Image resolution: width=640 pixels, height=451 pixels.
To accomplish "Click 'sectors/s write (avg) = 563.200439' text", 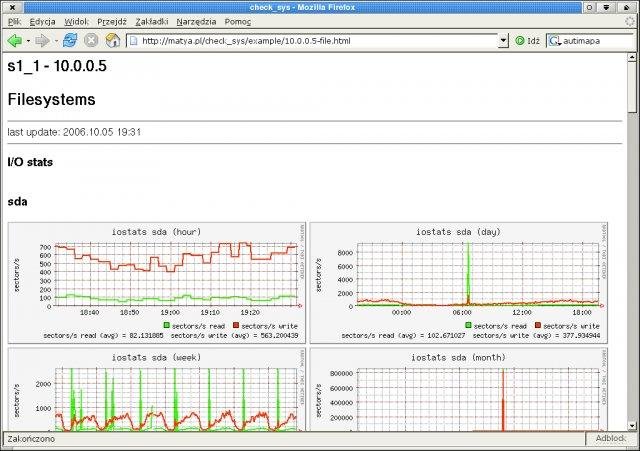I will pos(235,335).
